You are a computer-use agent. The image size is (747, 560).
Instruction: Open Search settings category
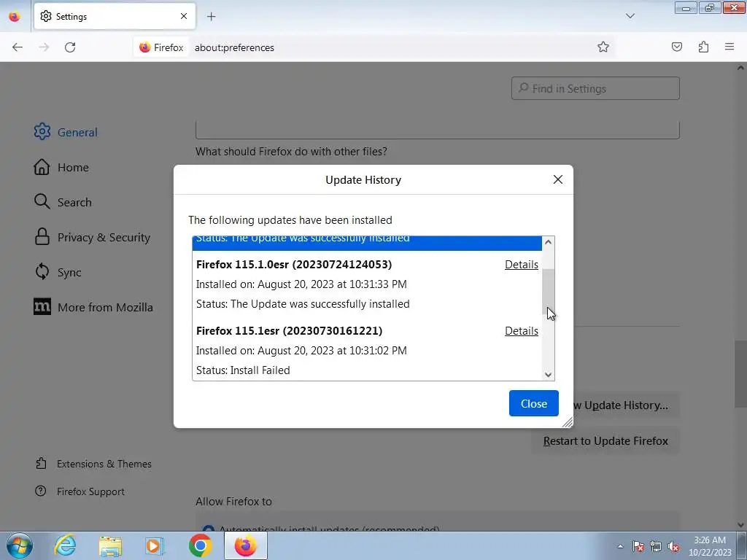(63, 202)
